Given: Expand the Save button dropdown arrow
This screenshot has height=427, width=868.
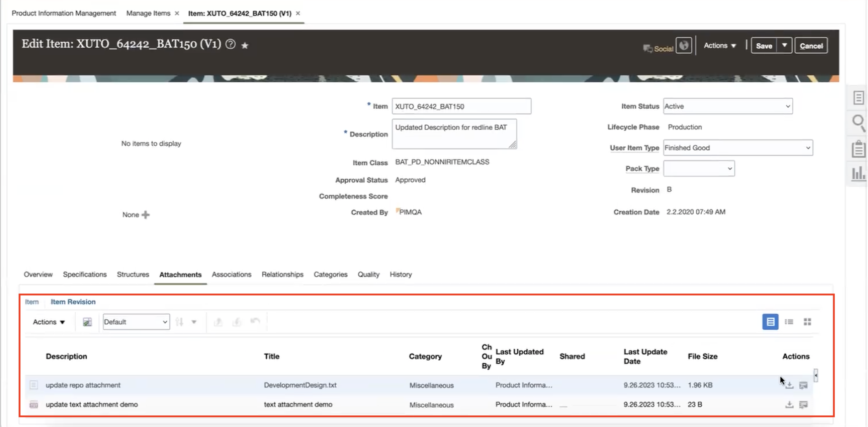Looking at the screenshot, I should [784, 45].
